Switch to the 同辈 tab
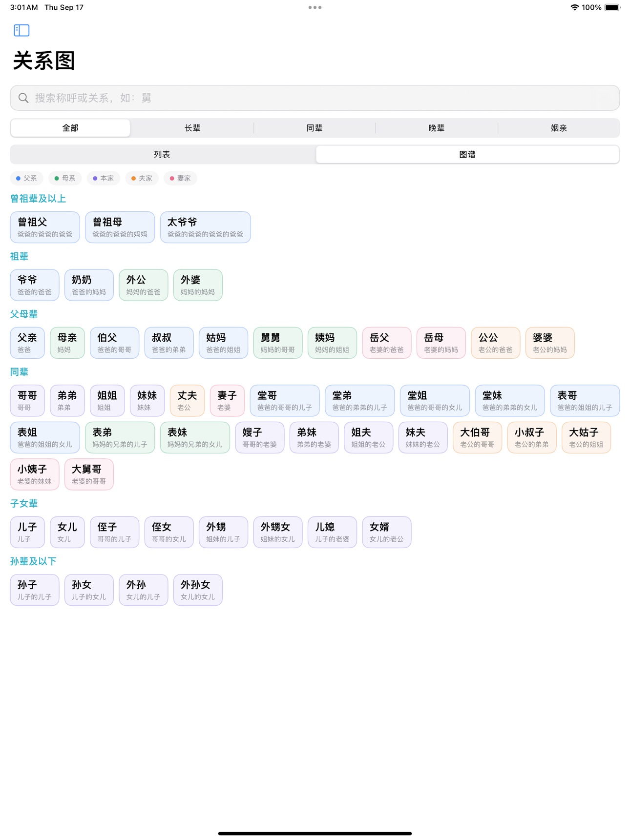The height and width of the screenshot is (840, 630). click(315, 128)
